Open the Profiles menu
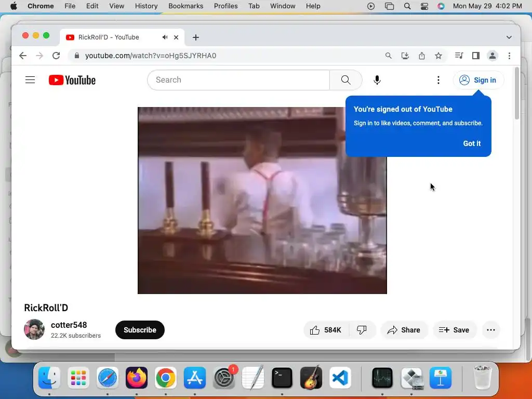Screen dimensions: 532x399 click(x=225, y=6)
